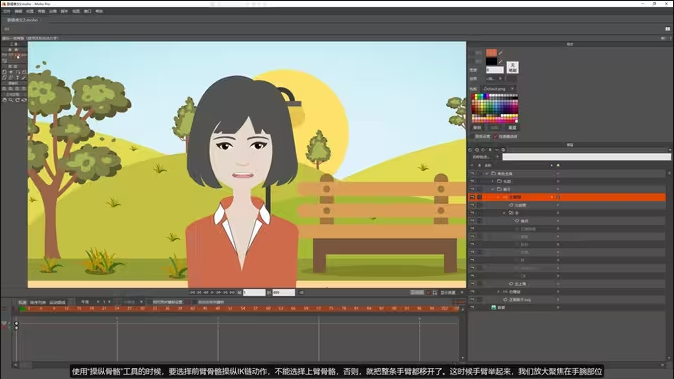Viewport: 674px width, 379px height.
Task: Click the black stroke color swatch
Action: tap(491, 61)
